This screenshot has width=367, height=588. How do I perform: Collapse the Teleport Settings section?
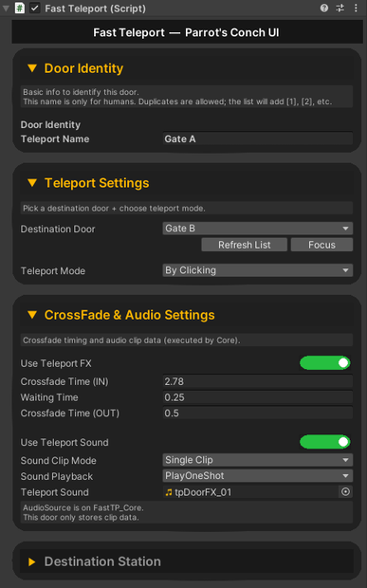32,183
